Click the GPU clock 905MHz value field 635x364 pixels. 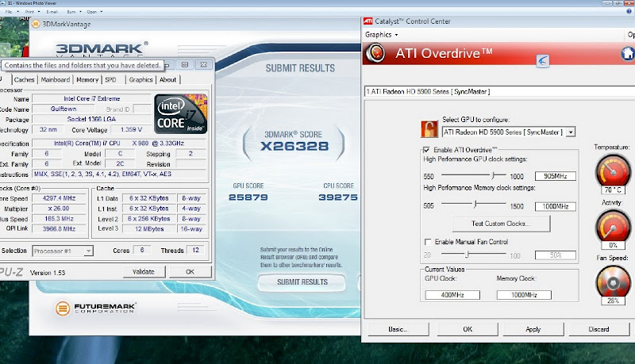pyautogui.click(x=555, y=176)
